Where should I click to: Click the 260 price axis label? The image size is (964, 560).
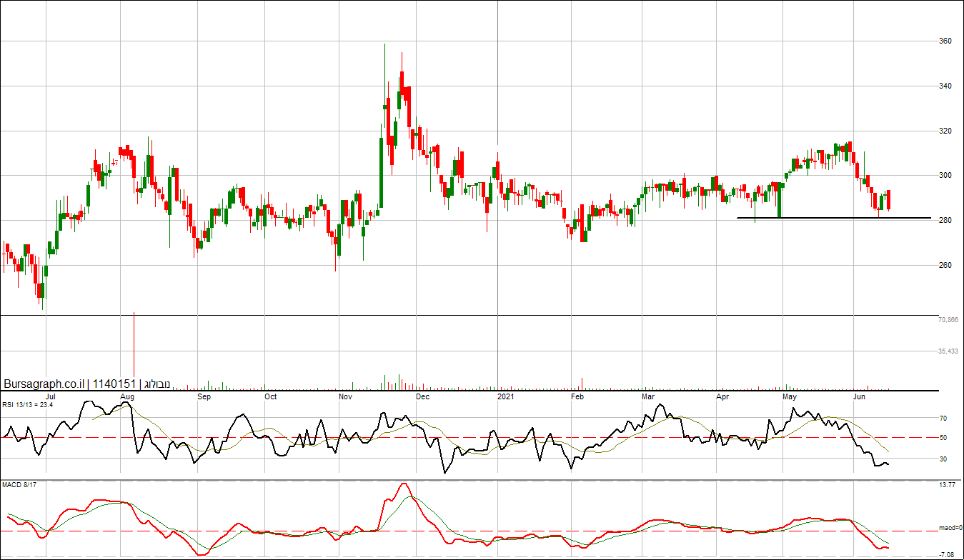pos(945,266)
